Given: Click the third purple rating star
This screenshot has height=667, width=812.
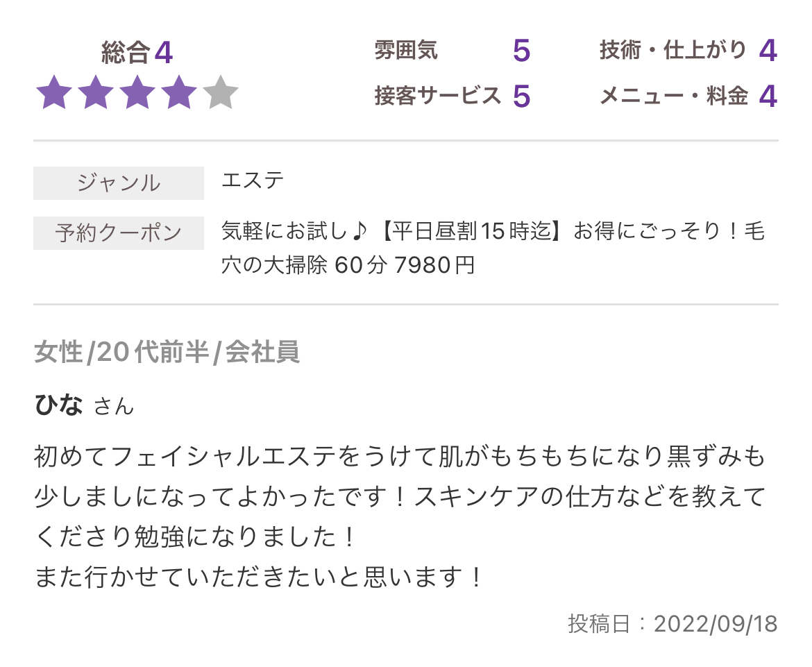Looking at the screenshot, I should tap(137, 92).
